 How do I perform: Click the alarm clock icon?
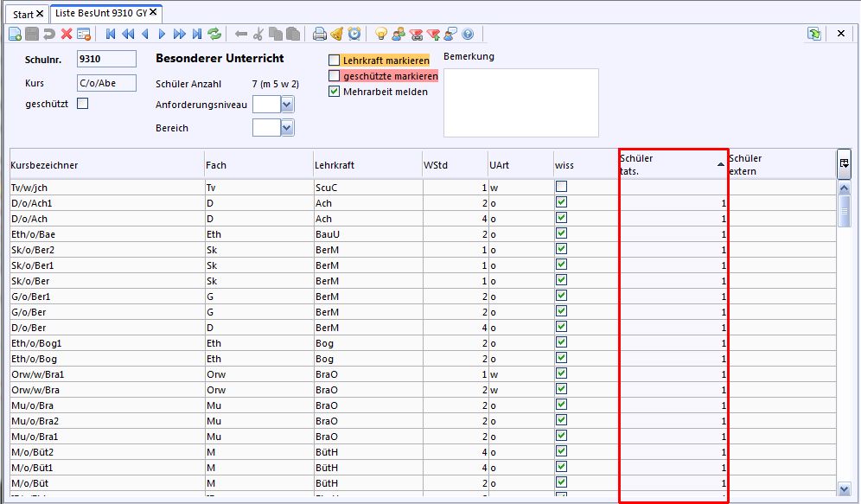coord(354,34)
